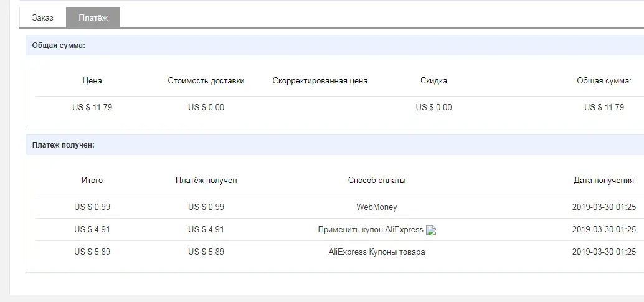The height and width of the screenshot is (302, 644).
Task: Click total value US $ 11.79 under Общая сумма
Action: 604,107
